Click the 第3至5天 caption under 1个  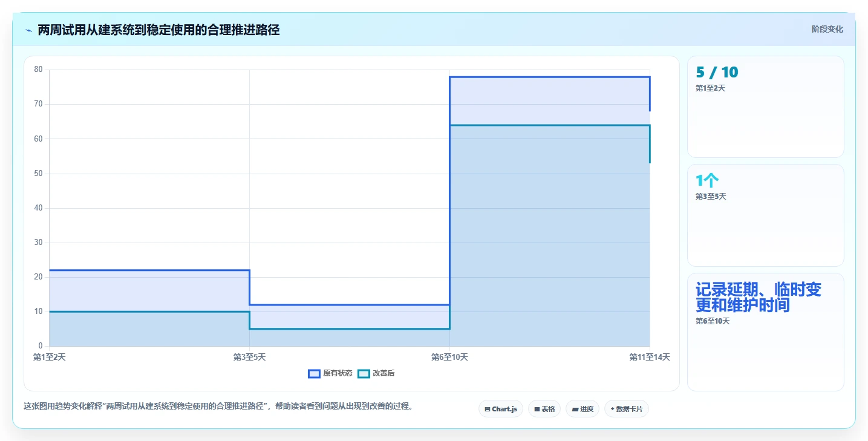pyautogui.click(x=711, y=197)
